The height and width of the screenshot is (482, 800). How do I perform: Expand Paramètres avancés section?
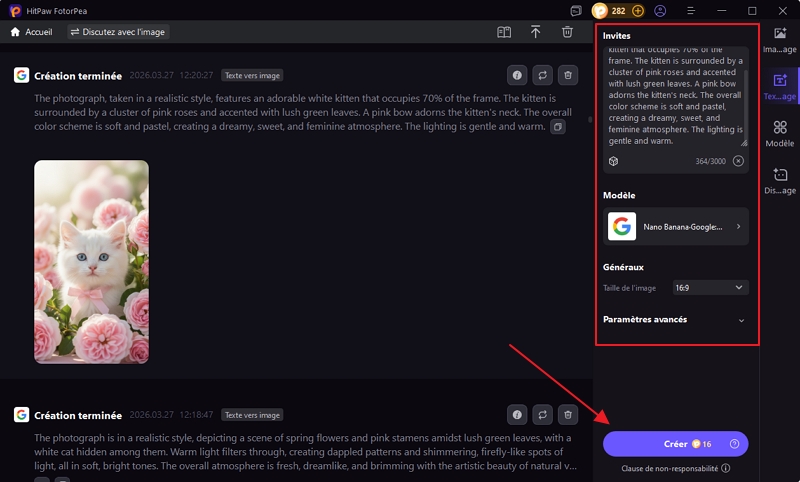(x=741, y=320)
